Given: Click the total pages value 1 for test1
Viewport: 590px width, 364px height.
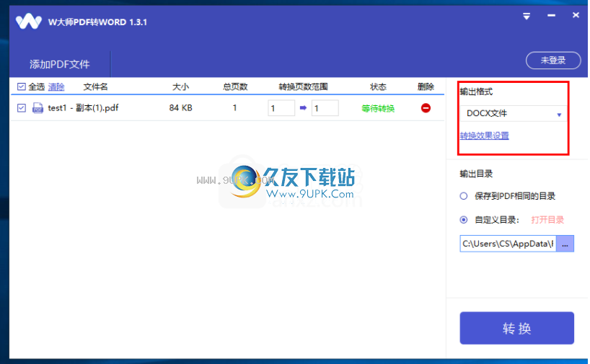Looking at the screenshot, I should click(x=235, y=108).
